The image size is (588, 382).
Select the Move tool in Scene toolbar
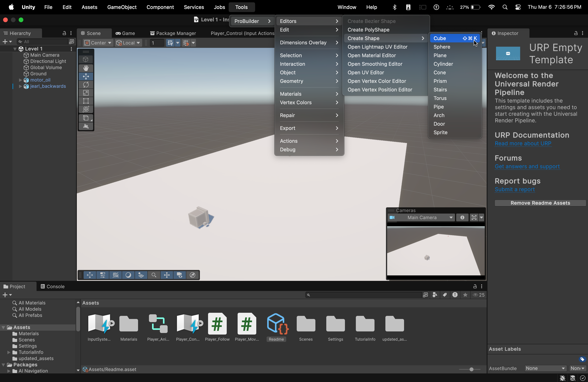pos(86,76)
